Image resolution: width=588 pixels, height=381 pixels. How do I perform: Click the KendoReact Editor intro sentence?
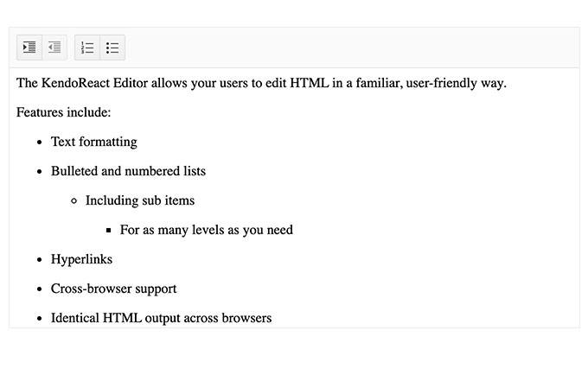pyautogui.click(x=261, y=83)
